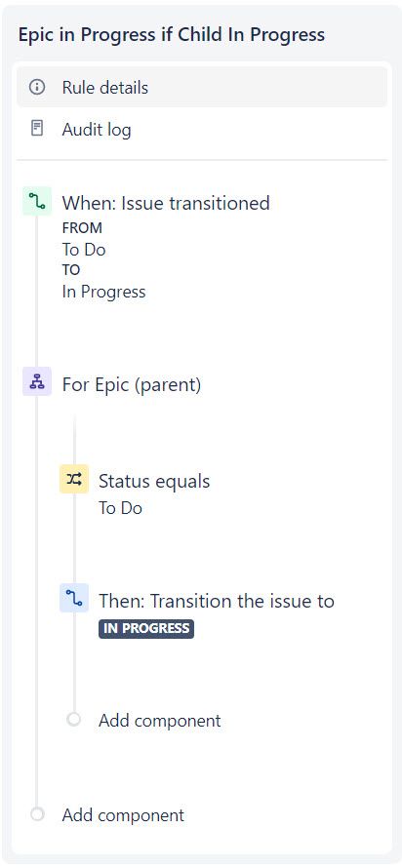Click the inner Add component circle
Image resolution: width=402 pixels, height=868 pixels.
click(x=73, y=720)
